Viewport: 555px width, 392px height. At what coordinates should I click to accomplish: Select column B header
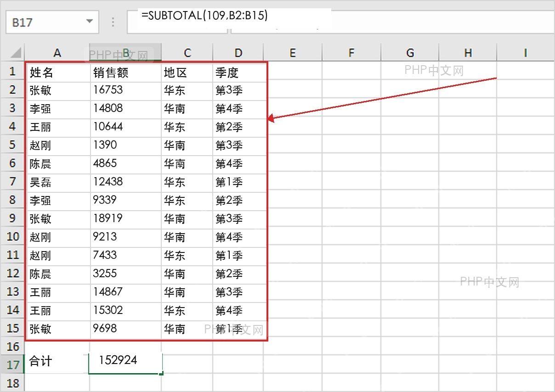click(125, 53)
